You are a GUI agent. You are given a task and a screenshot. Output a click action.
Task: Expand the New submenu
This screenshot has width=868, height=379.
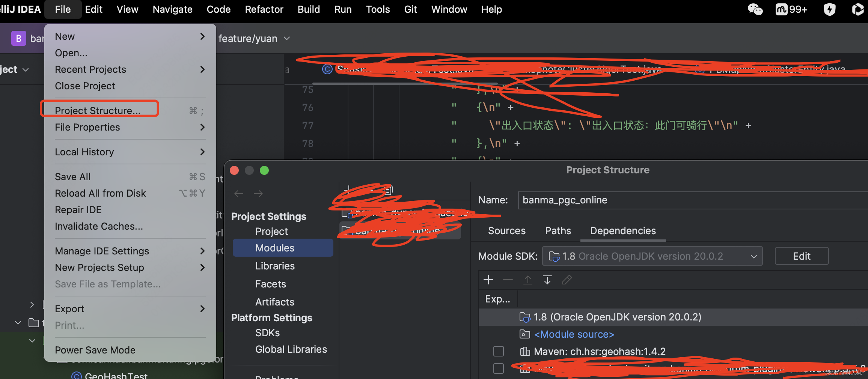pos(130,36)
